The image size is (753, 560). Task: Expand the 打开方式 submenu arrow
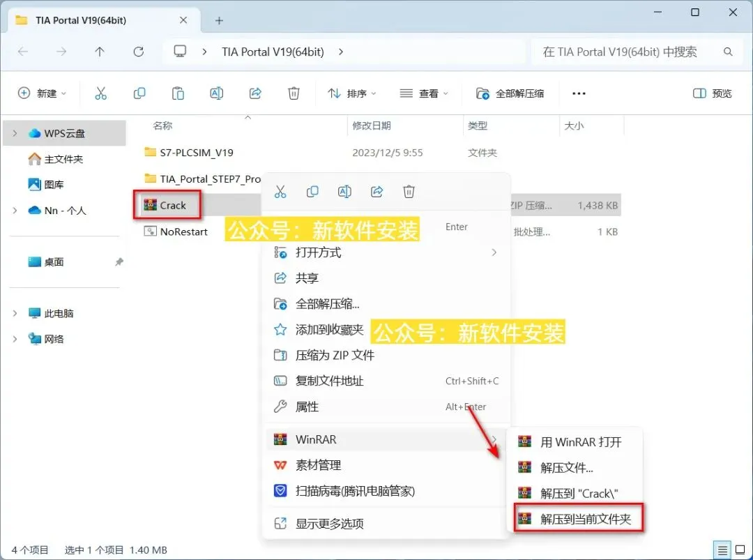pyautogui.click(x=494, y=252)
